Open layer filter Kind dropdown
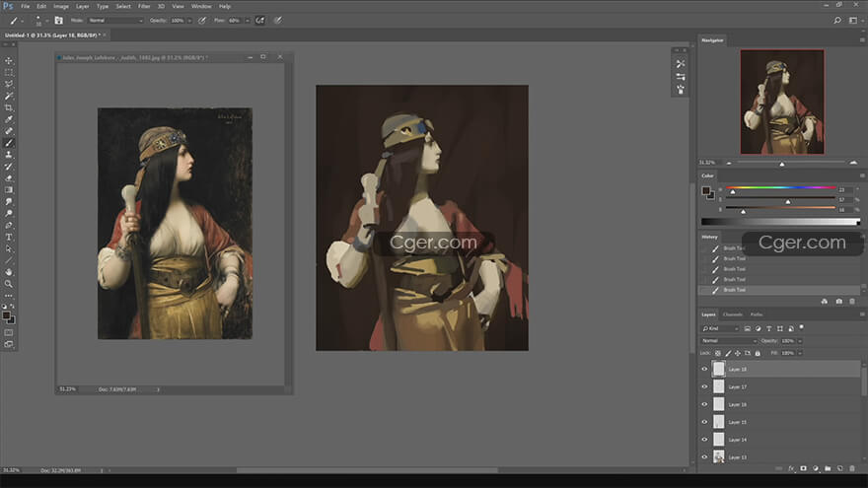868x488 pixels. click(x=720, y=328)
